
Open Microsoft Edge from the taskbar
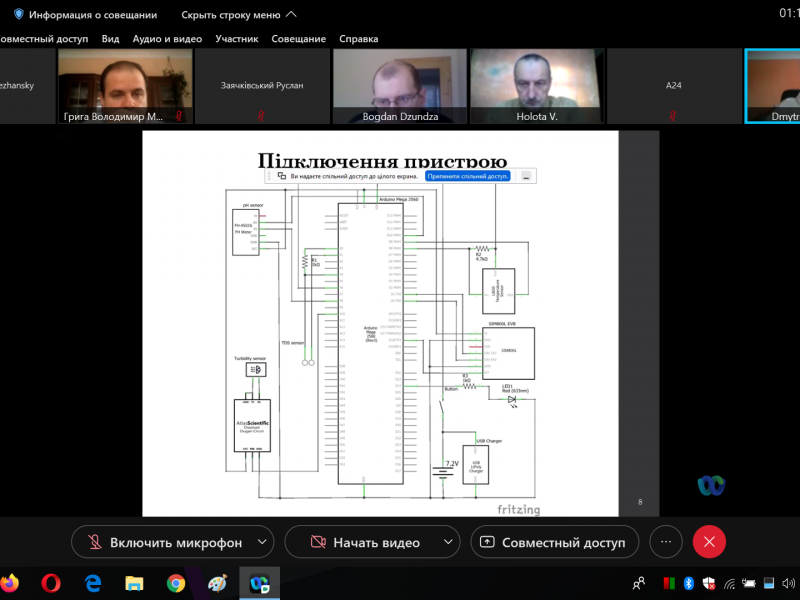click(93, 582)
